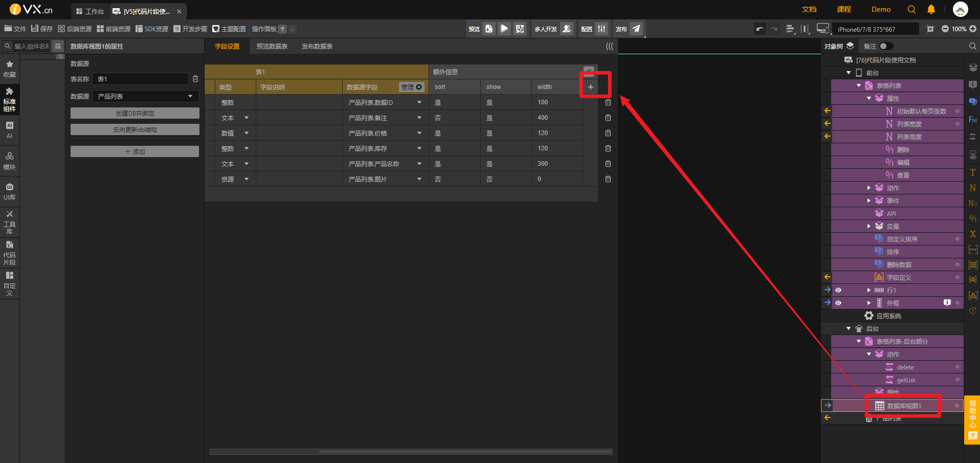980x463 pixels.
Task: Switch to the 发布数据表 tab
Action: click(317, 47)
